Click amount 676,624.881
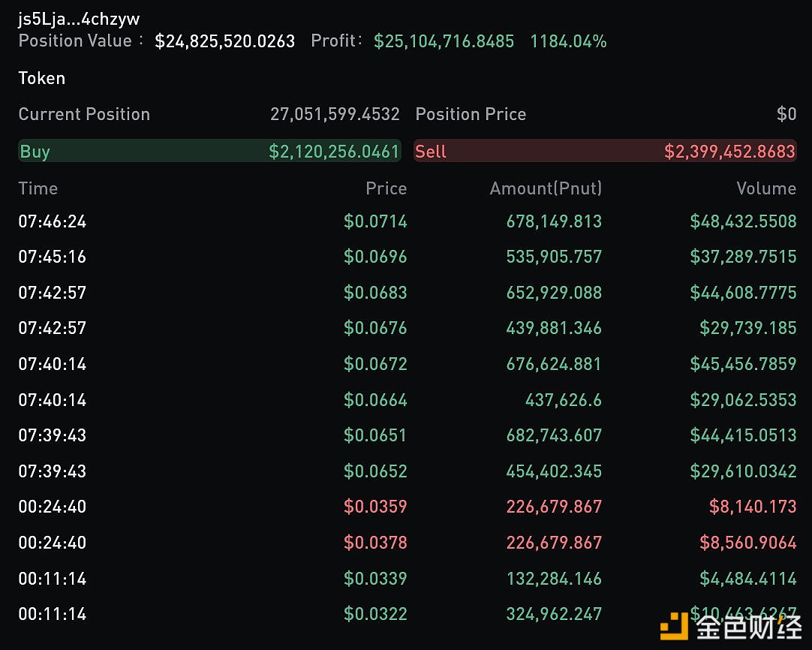Image resolution: width=812 pixels, height=650 pixels. coord(554,364)
